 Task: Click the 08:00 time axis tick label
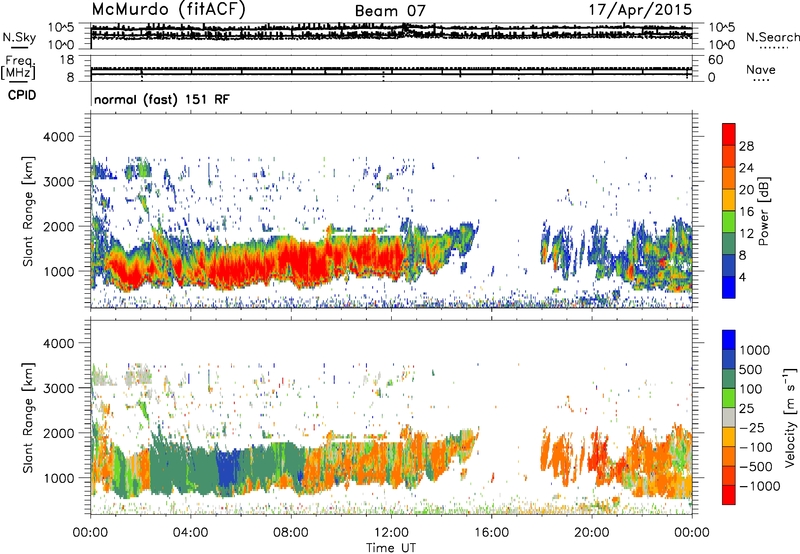[x=291, y=533]
